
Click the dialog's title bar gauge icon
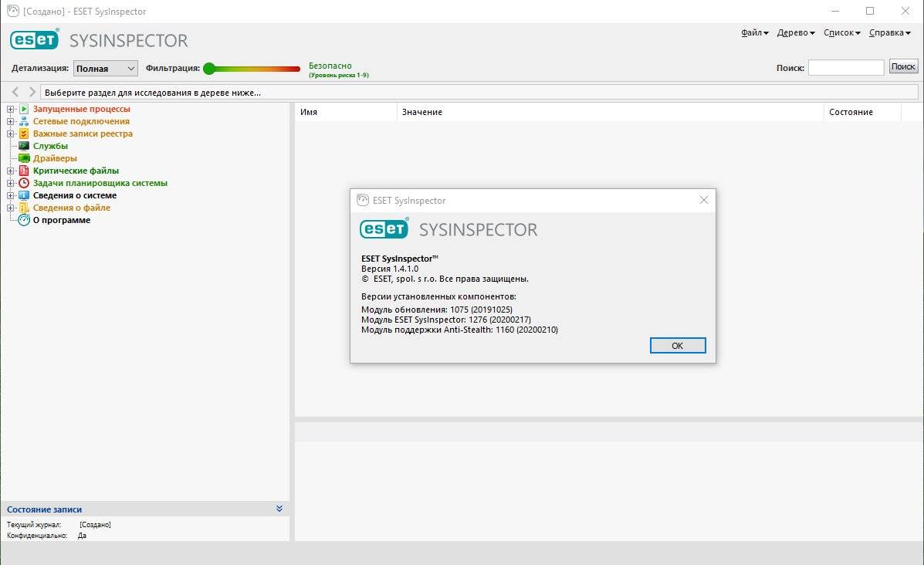363,201
